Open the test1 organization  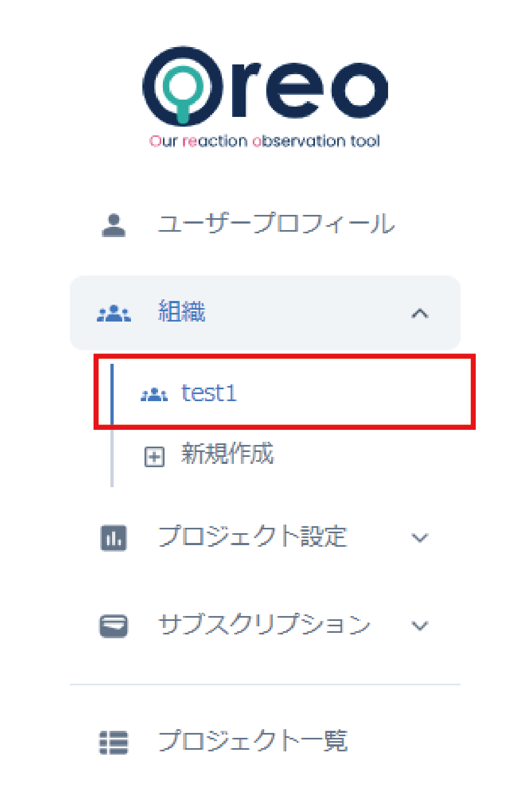click(209, 393)
